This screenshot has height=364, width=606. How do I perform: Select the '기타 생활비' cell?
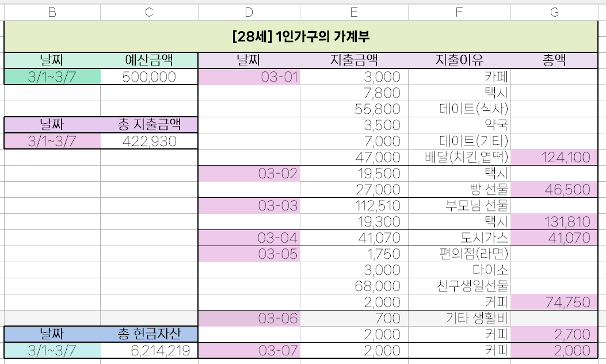[459, 318]
